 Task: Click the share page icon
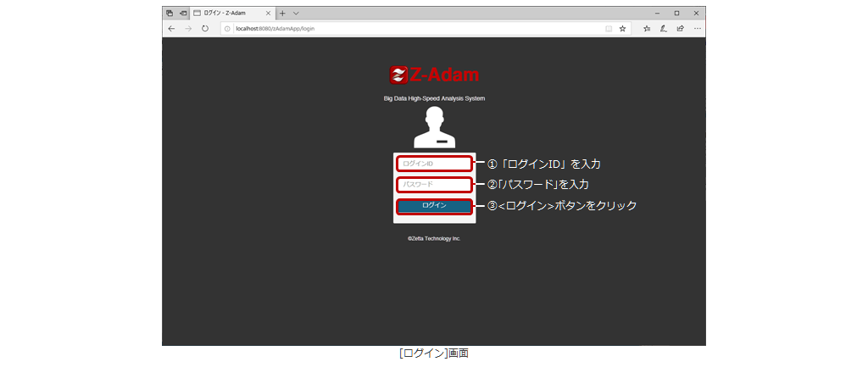point(681,29)
